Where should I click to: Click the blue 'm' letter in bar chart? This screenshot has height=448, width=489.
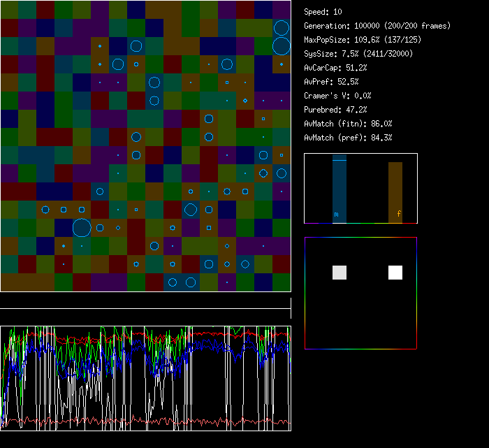click(x=336, y=215)
